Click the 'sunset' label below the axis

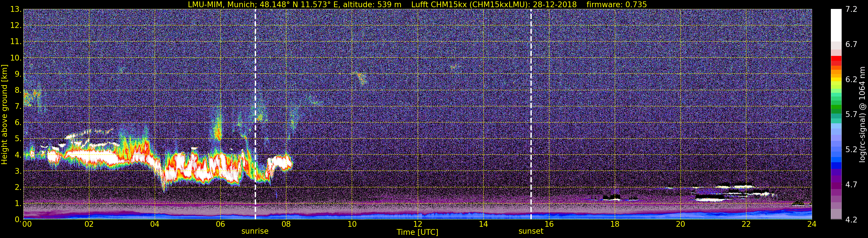[531, 231]
